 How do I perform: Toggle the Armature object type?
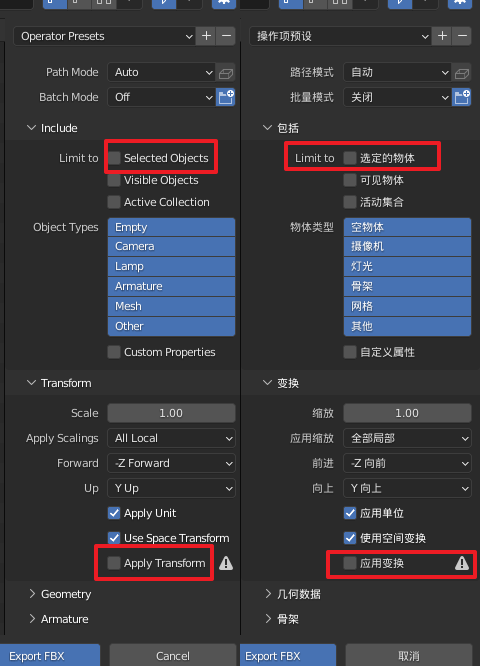[172, 286]
